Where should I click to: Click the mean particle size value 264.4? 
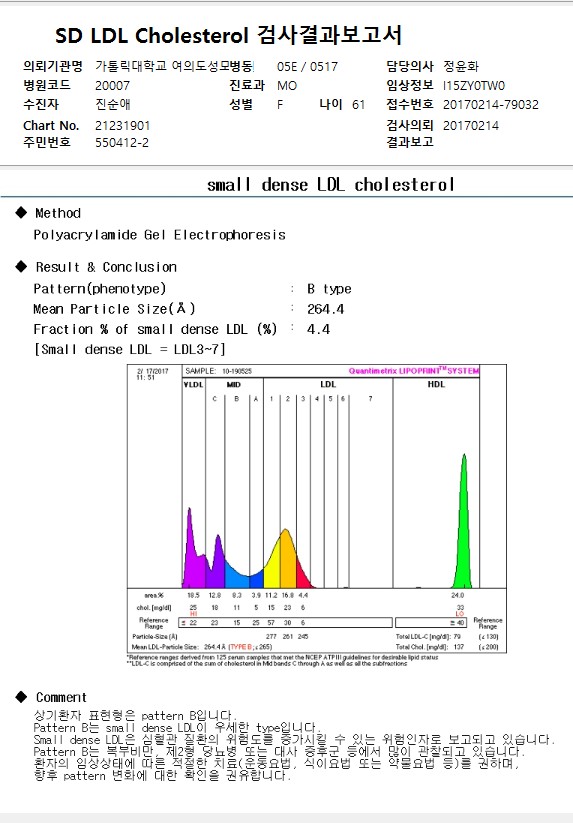pos(325,309)
